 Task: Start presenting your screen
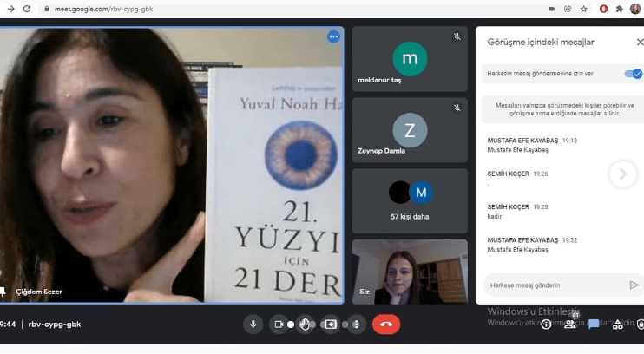(331, 324)
